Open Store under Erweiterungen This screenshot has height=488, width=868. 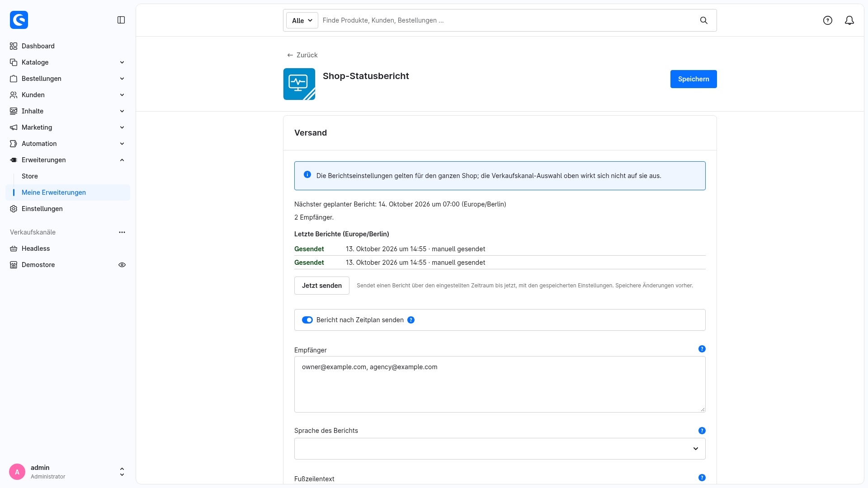pos(67,176)
